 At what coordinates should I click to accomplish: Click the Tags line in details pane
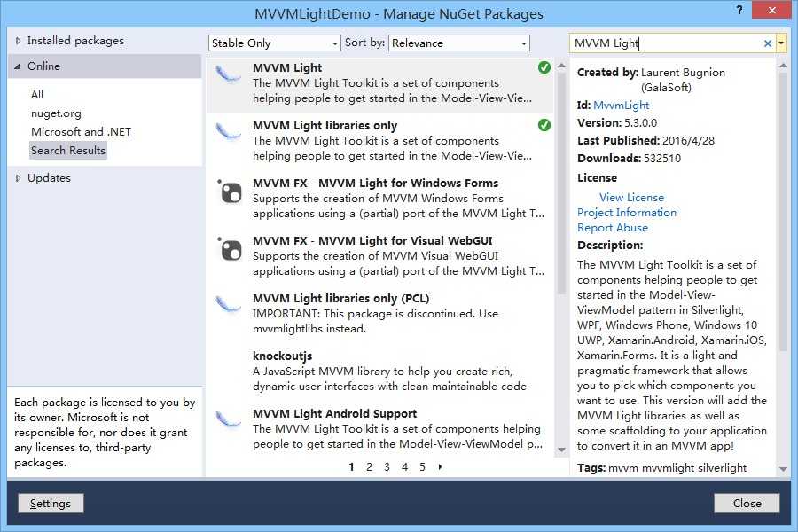pos(661,468)
